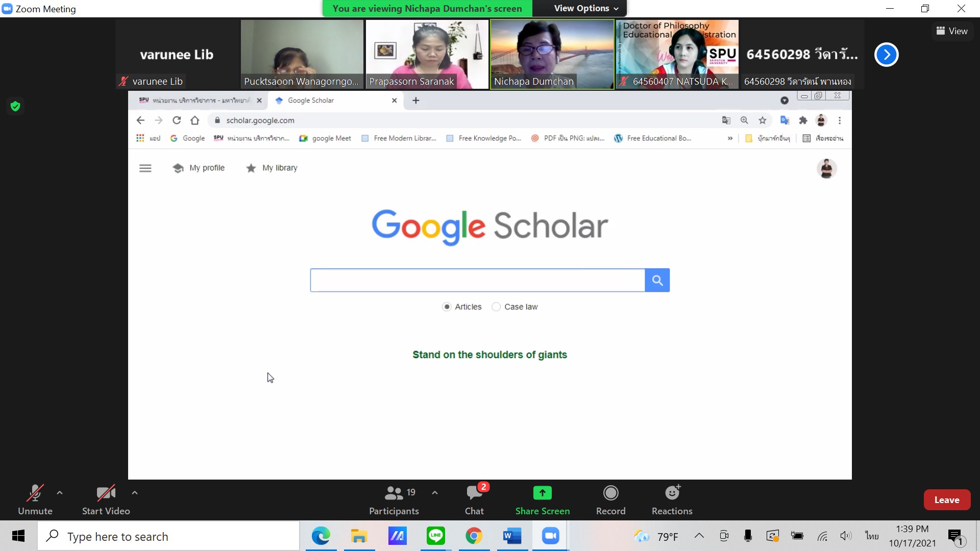Viewport: 980px width, 551px height.
Task: Click the browser forward arrow
Action: tap(158, 120)
